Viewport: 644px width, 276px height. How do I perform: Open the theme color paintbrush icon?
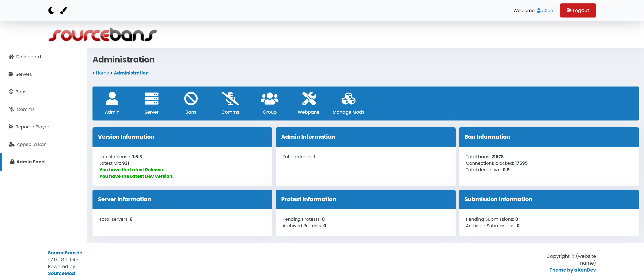pos(64,10)
